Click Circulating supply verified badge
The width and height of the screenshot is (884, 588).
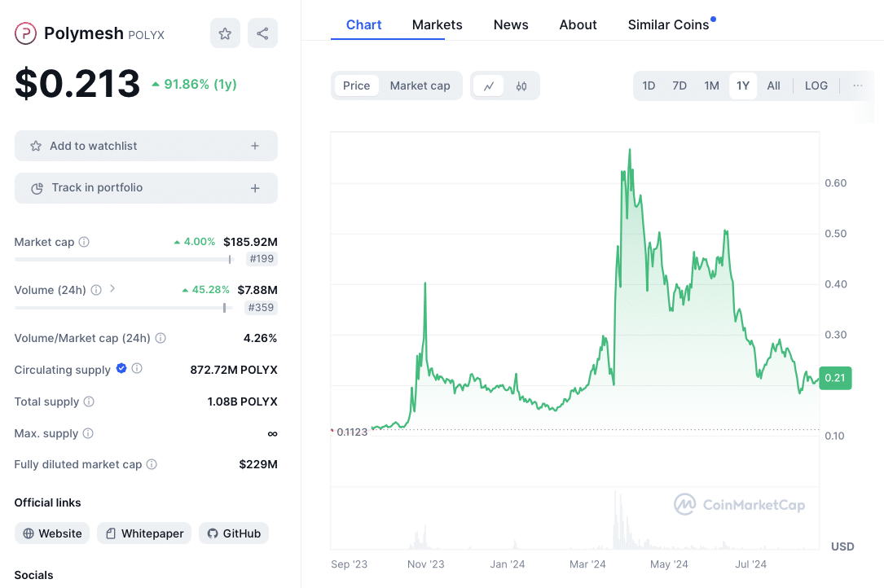pos(121,368)
